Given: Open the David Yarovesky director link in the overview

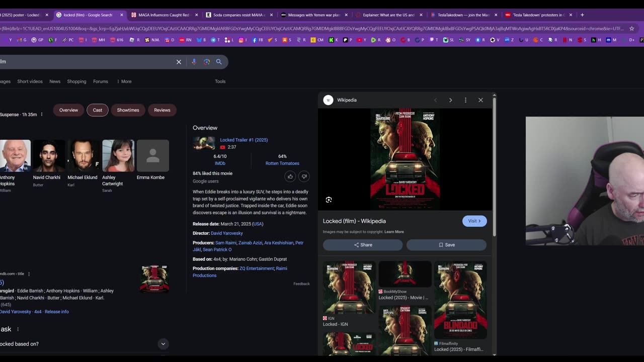Looking at the screenshot, I should click(227, 233).
